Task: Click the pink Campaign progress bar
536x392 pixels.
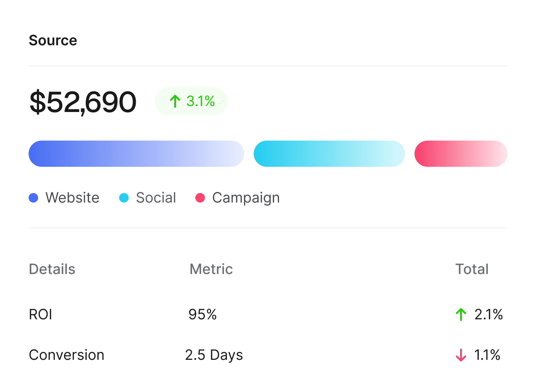Action: click(x=461, y=154)
